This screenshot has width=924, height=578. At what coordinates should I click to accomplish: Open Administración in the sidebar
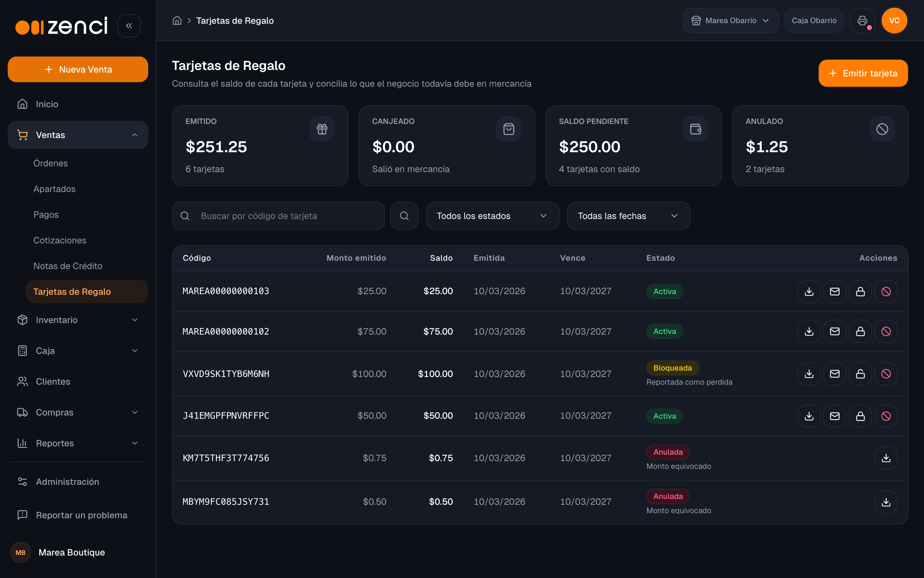click(78, 482)
